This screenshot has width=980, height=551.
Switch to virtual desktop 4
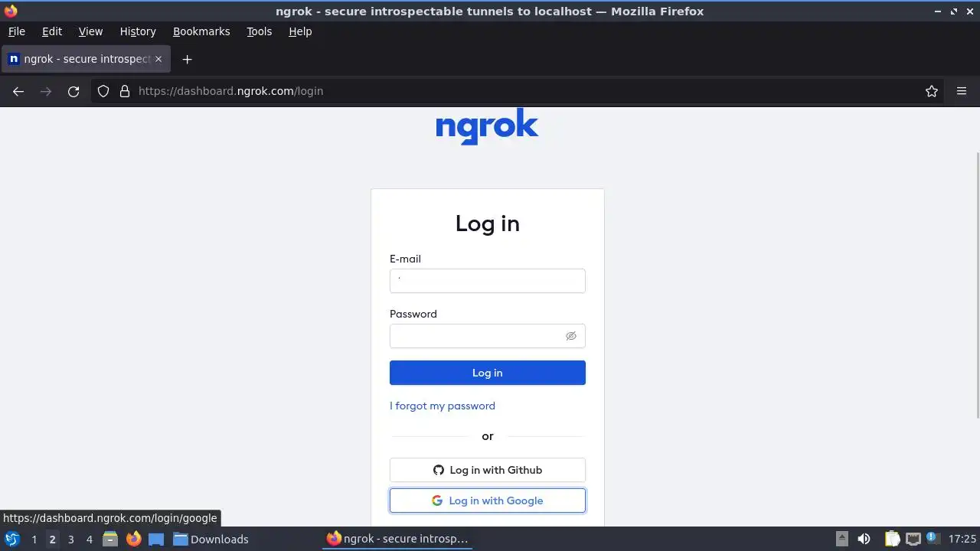pyautogui.click(x=89, y=540)
